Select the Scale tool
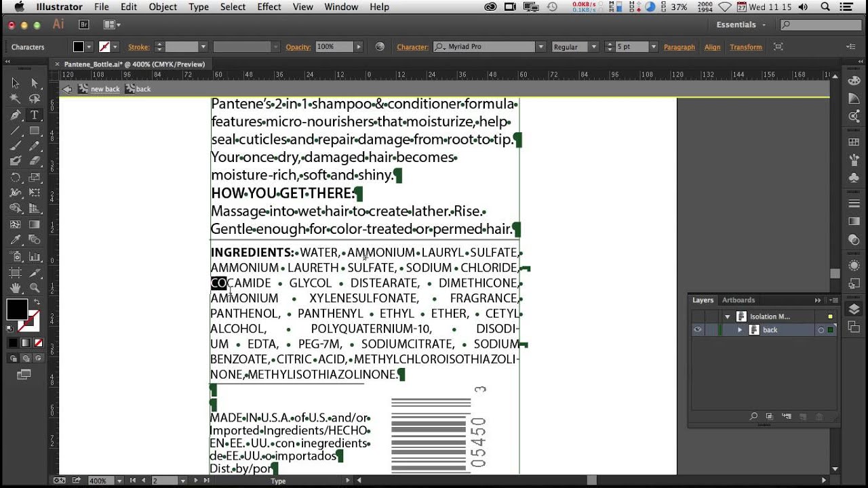 pyautogui.click(x=34, y=178)
